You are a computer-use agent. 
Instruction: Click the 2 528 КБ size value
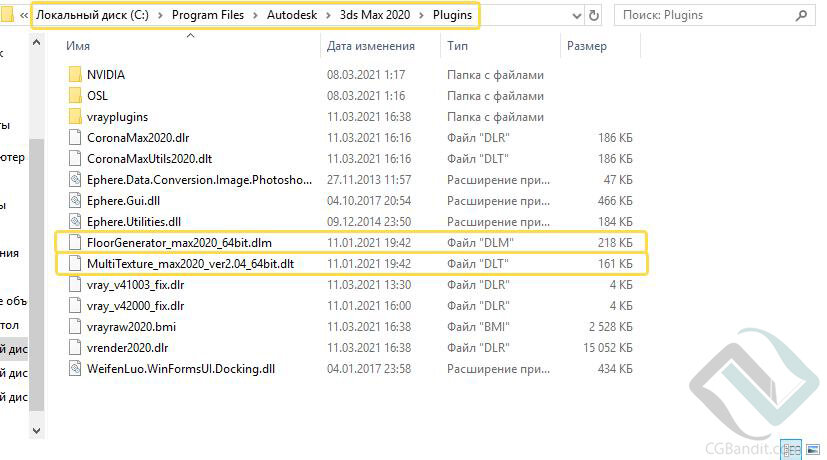coord(610,327)
